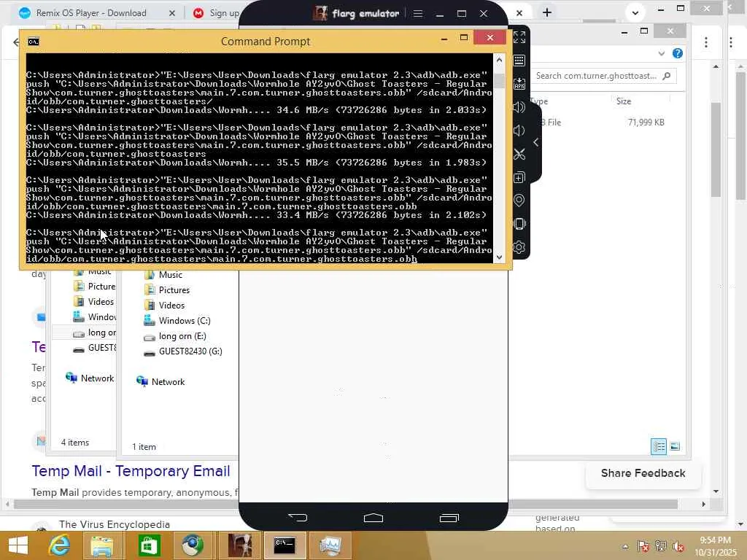
Task: Switch to Command Prompt taskbar icon
Action: pyautogui.click(x=285, y=545)
